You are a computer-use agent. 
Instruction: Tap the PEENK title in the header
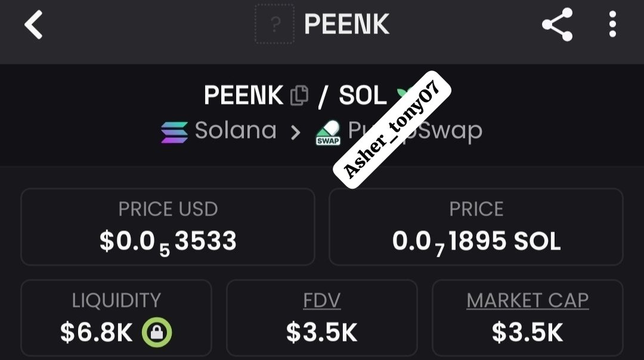[x=346, y=24]
